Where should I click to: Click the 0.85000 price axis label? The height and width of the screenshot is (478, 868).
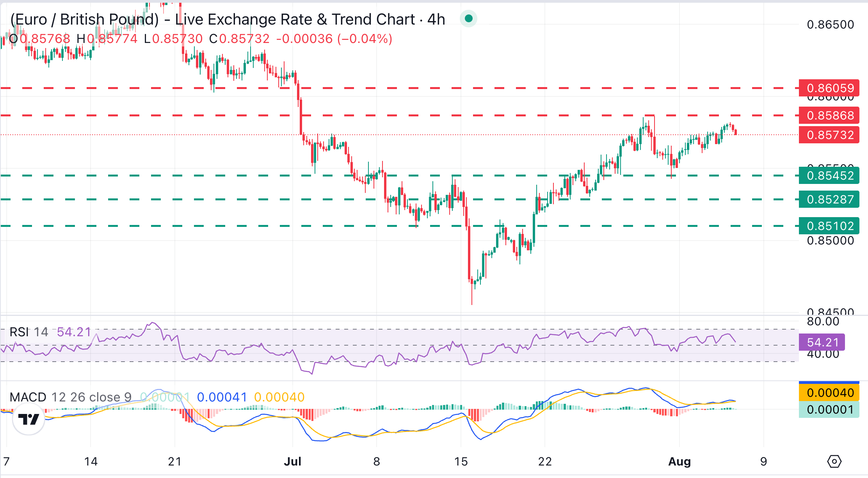[x=831, y=241]
